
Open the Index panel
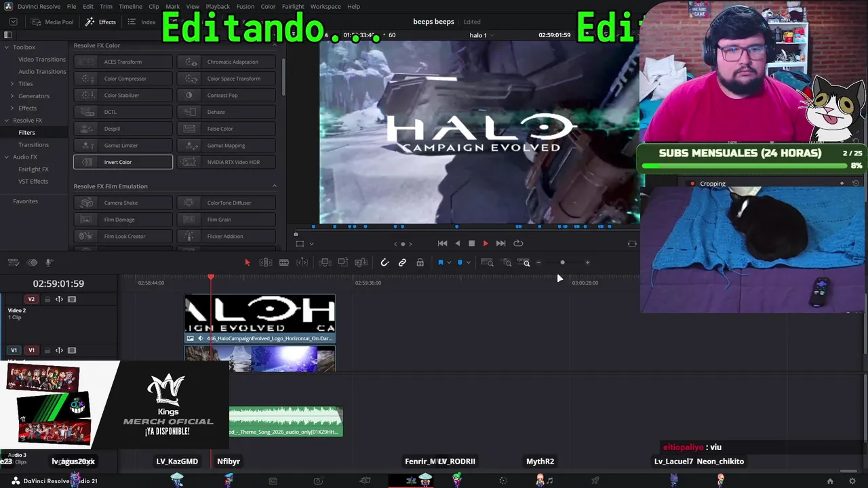(142, 22)
